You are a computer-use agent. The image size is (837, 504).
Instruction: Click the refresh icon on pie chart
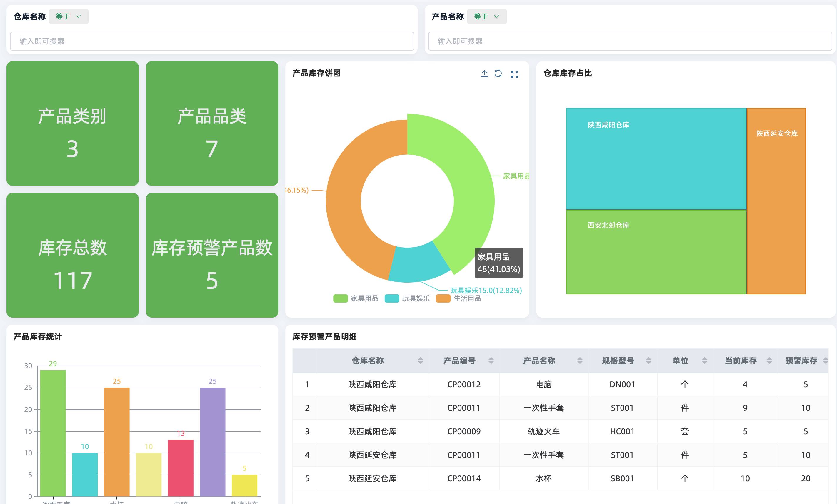coord(498,74)
